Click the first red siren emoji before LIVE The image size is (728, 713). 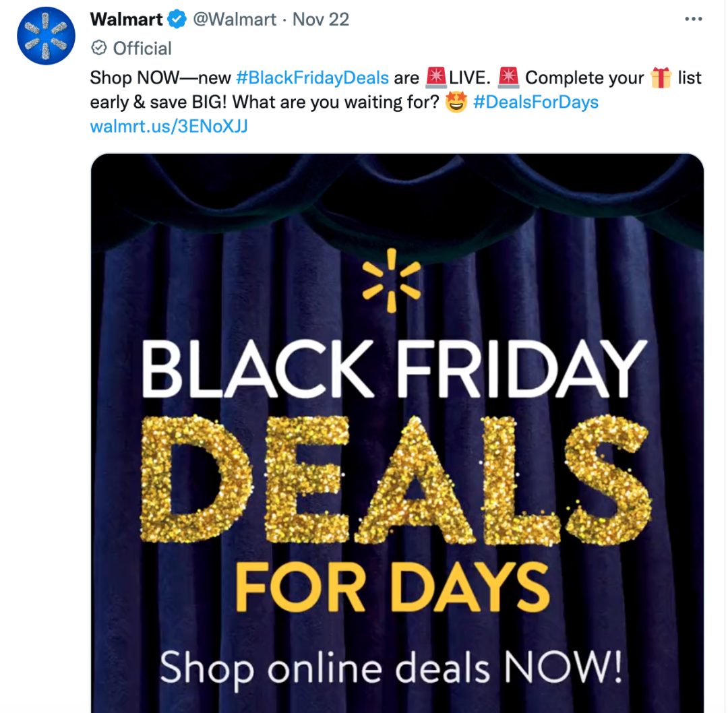coord(436,77)
